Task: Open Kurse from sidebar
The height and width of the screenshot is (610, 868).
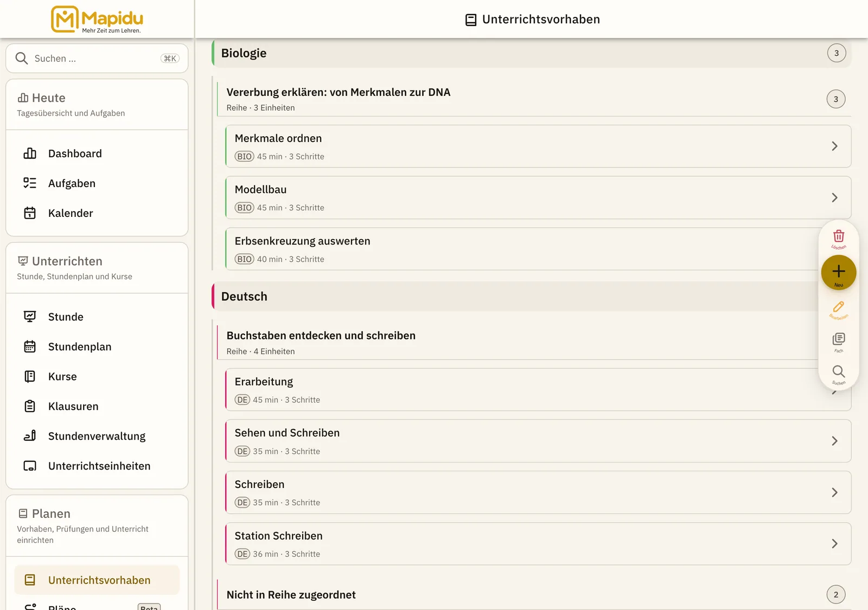Action: click(97, 376)
